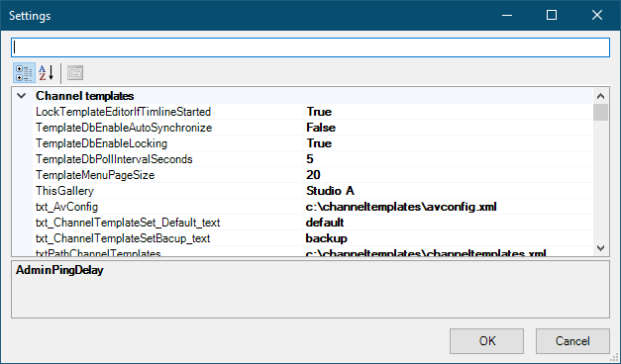Click the scrollbar down arrow
The height and width of the screenshot is (364, 621).
pos(600,248)
